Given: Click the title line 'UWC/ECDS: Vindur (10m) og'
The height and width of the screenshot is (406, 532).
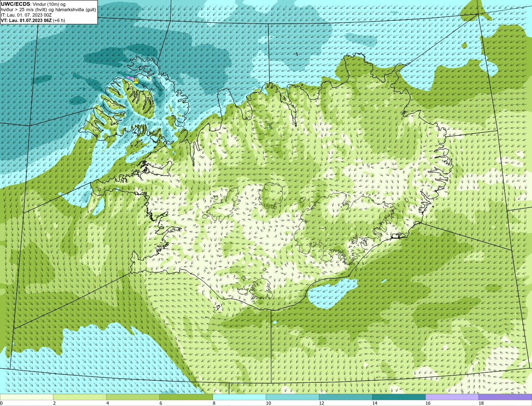Looking at the screenshot, I should pyautogui.click(x=33, y=4).
